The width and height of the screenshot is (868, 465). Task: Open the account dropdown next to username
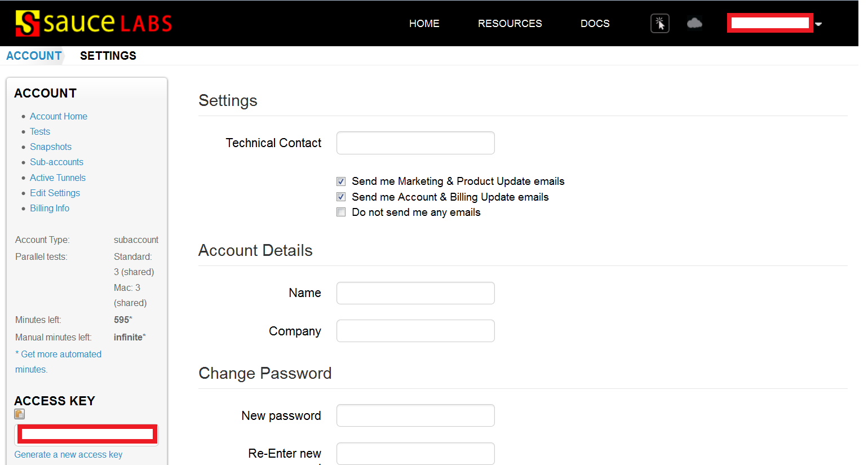[818, 24]
